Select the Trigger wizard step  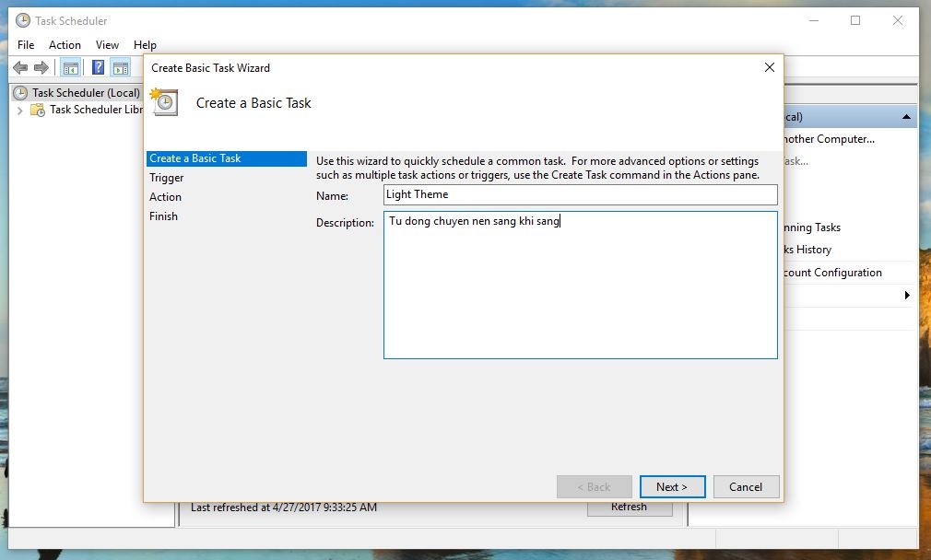click(167, 178)
